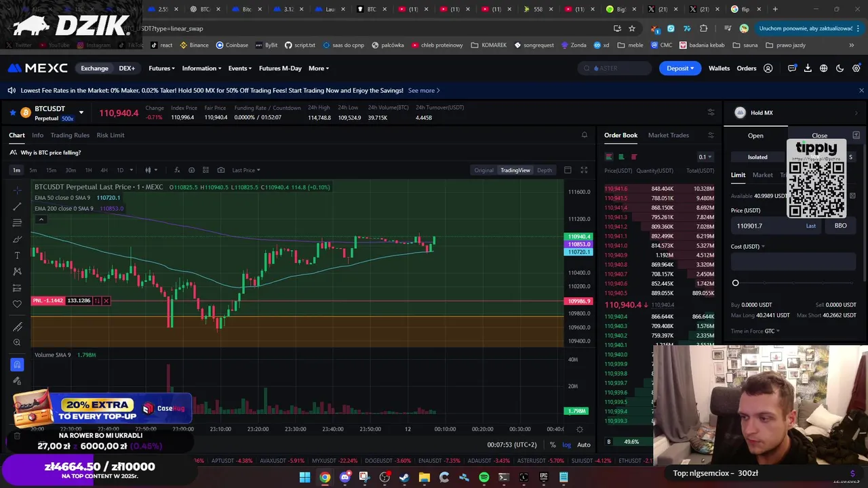Open the favorites heart icon tool
The width and height of the screenshot is (868, 488).
click(17, 304)
